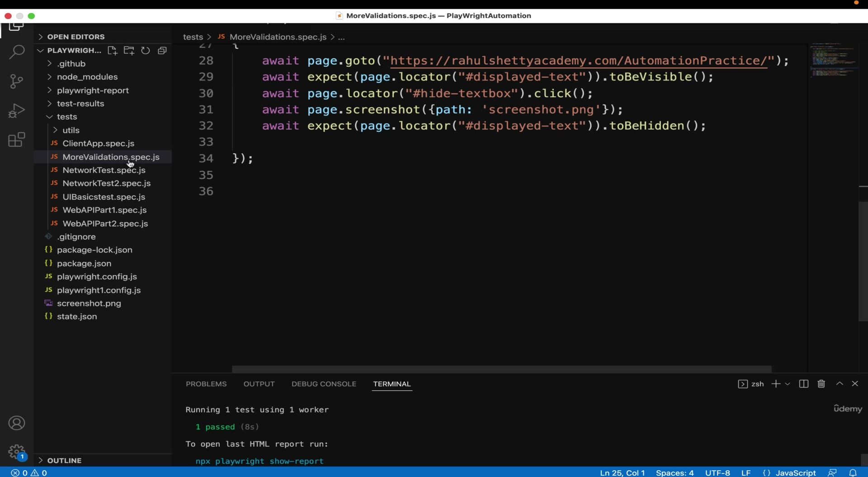Click the editor horizontal scrollbar

click(501, 369)
